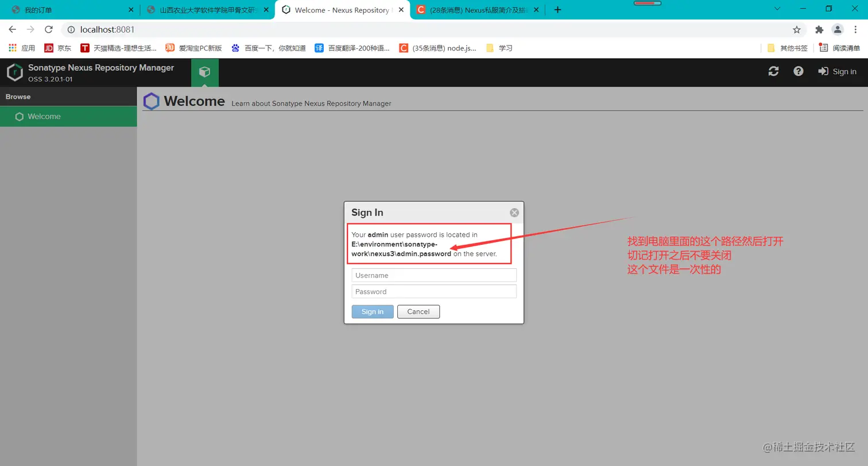
Task: Go back in the browser
Action: [x=13, y=29]
